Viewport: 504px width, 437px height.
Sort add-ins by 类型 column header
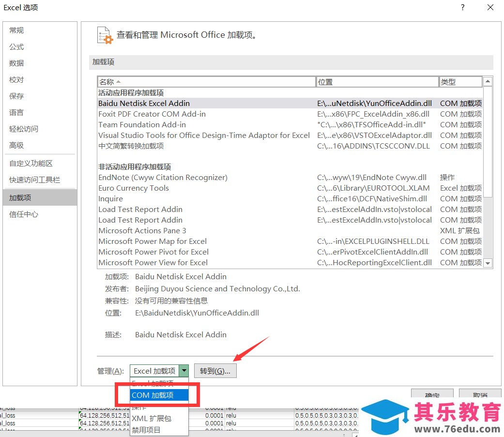(x=460, y=82)
